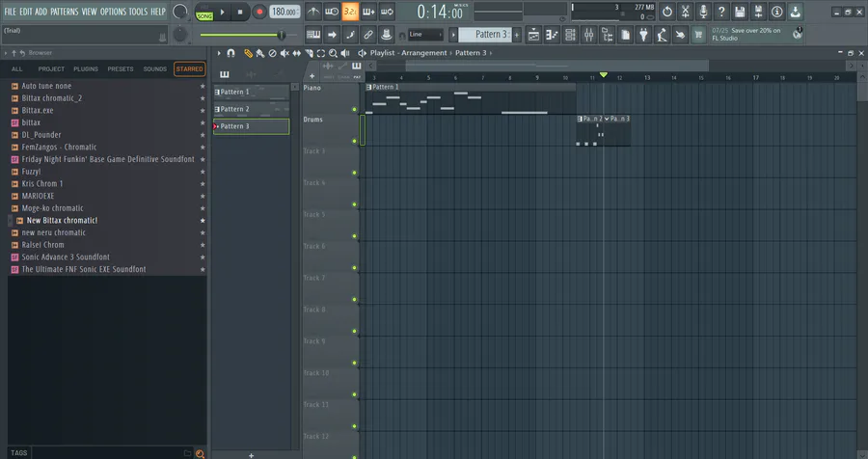Open clip menu on Pattern 1 clip
868x459 pixels.
point(368,87)
